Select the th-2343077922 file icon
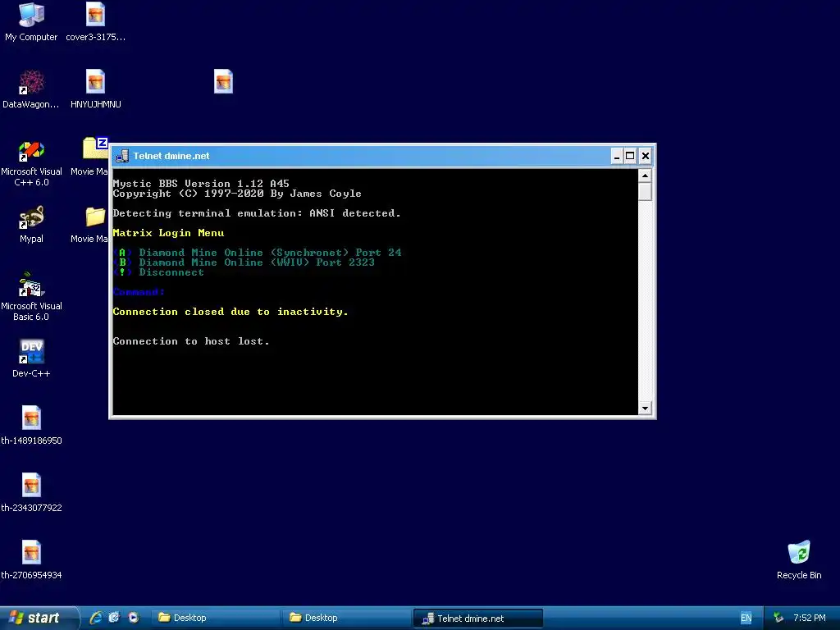Image resolution: width=840 pixels, height=630 pixels. (x=31, y=492)
